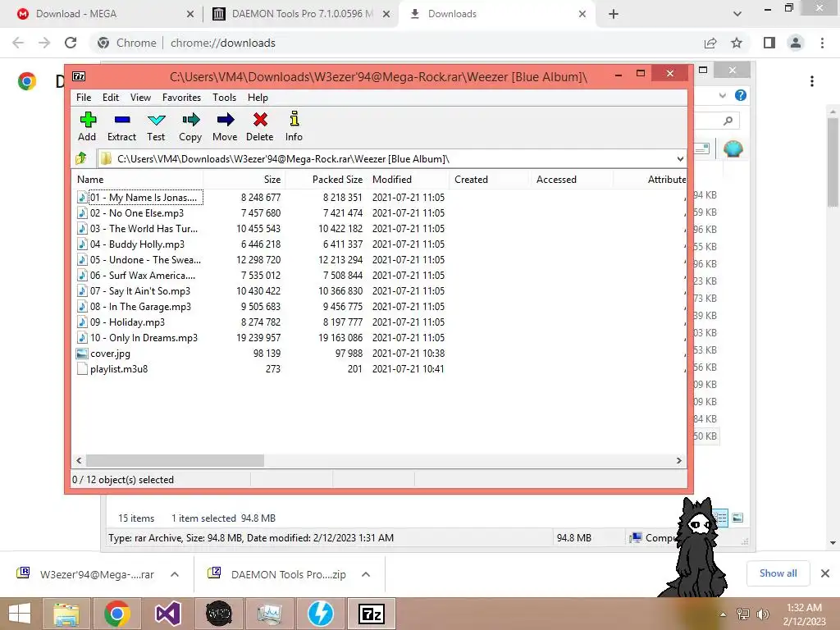Open the Chrome profile avatar
The image size is (840, 630).
coord(796,43)
